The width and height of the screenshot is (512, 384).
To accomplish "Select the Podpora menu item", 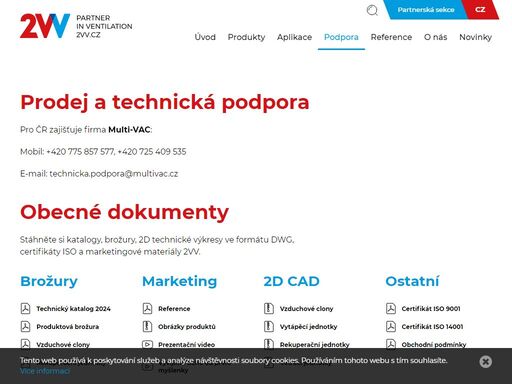I will pos(341,37).
